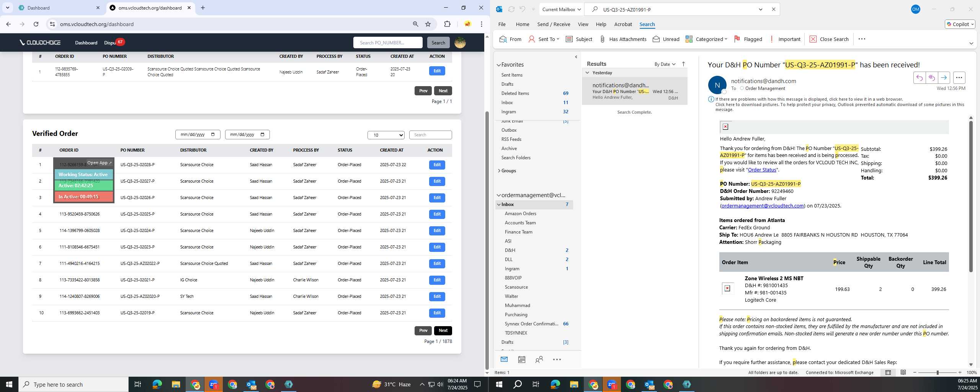The width and height of the screenshot is (980, 392).
Task: Open Open App link on status overlay
Action: (100, 163)
